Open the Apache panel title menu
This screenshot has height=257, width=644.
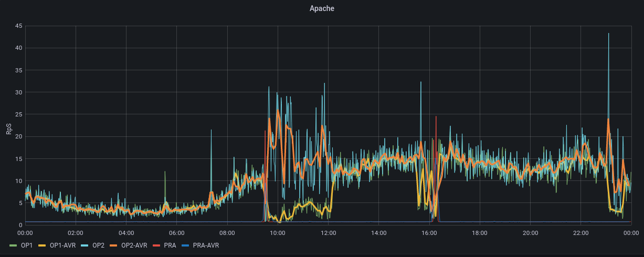point(322,8)
